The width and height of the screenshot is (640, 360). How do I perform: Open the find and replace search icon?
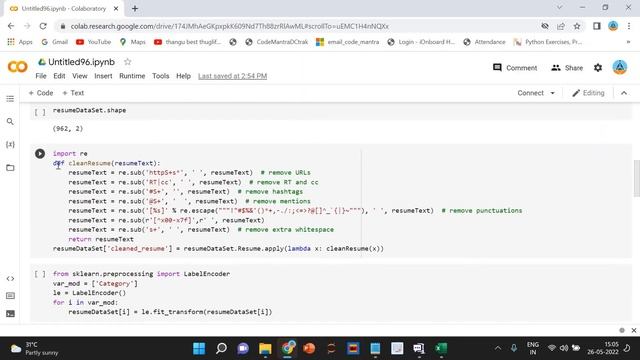[x=10, y=122]
